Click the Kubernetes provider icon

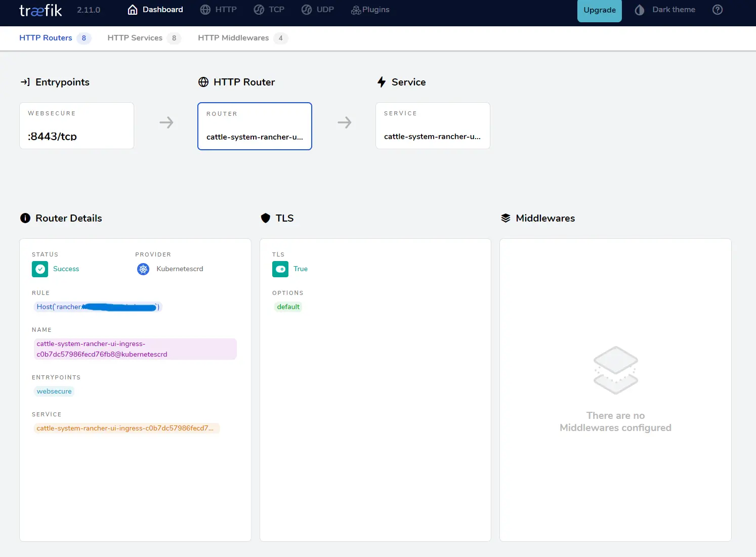(143, 269)
